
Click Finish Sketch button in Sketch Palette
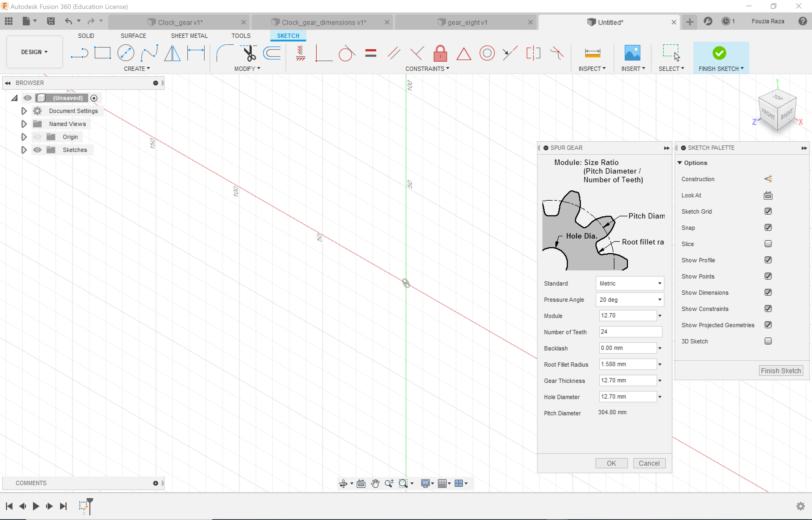click(x=781, y=371)
